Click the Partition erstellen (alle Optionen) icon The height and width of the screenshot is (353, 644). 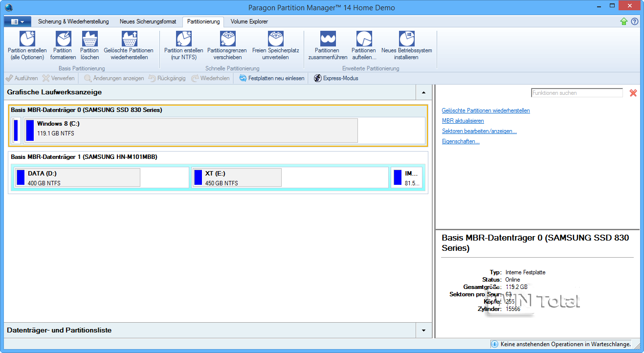[27, 39]
